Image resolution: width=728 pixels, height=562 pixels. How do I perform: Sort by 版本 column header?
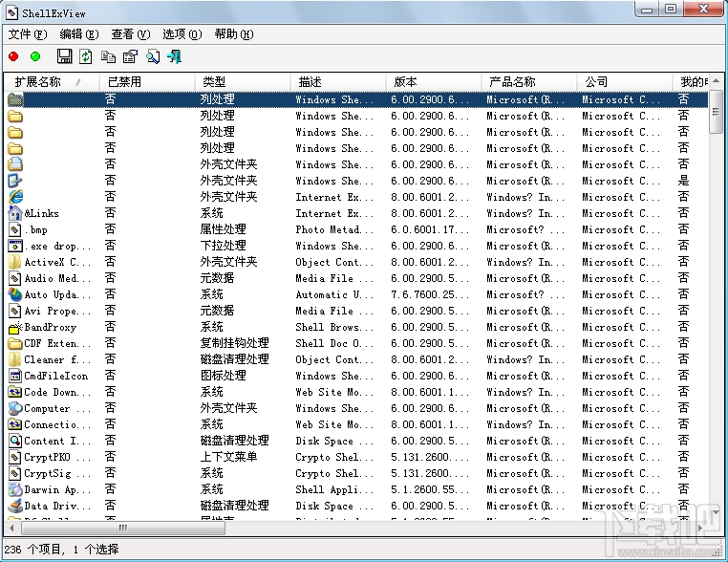(x=434, y=82)
